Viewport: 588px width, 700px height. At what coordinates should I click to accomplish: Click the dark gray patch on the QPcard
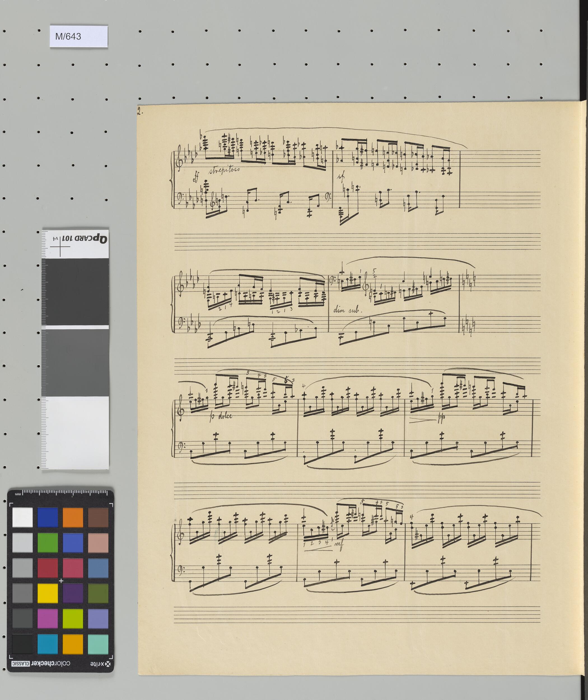pos(76,293)
